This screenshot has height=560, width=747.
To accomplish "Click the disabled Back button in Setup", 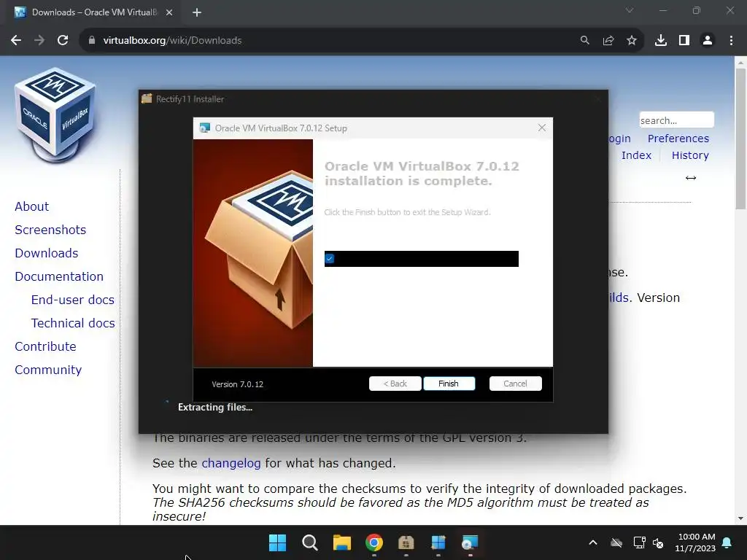I will [395, 384].
